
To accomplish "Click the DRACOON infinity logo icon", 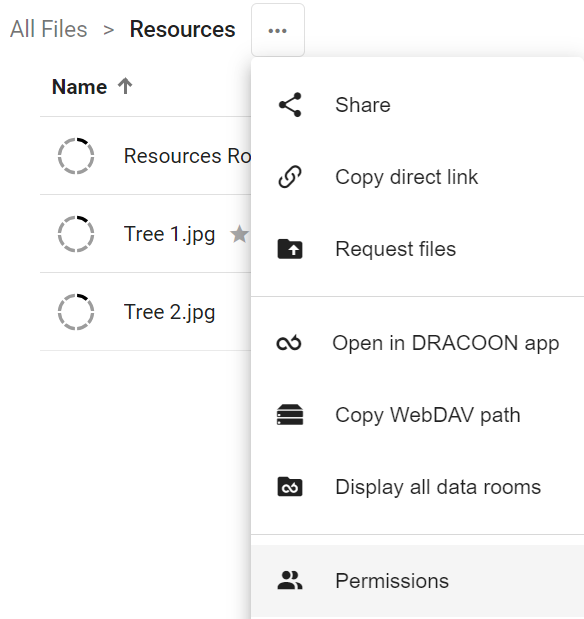I will [289, 343].
